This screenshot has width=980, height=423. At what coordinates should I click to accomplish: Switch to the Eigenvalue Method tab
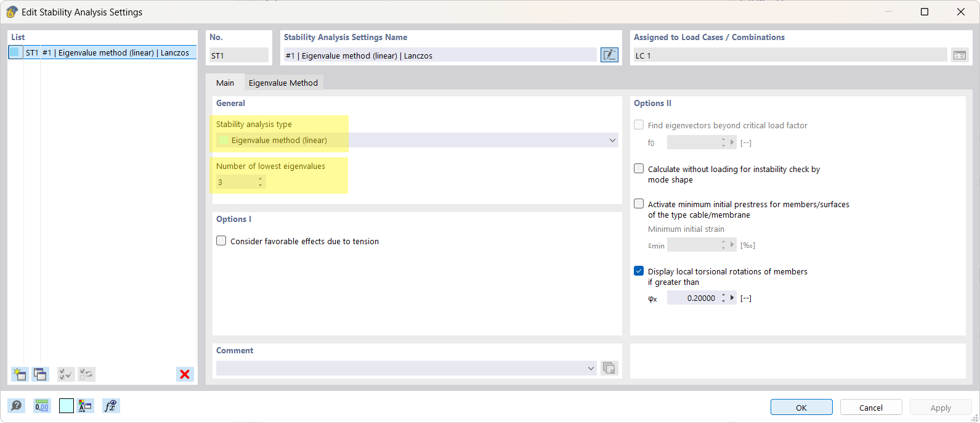point(283,83)
